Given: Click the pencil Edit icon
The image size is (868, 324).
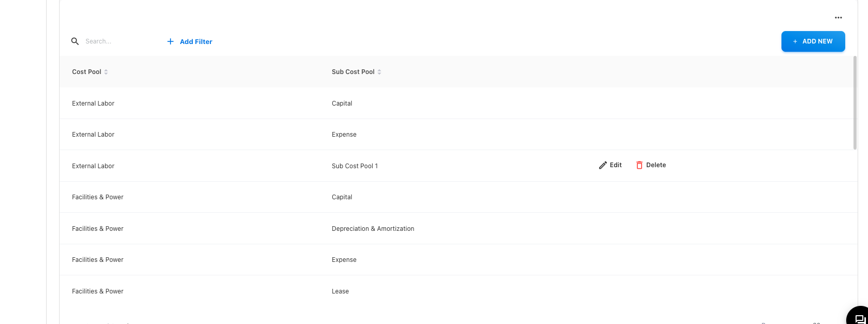Looking at the screenshot, I should (603, 165).
